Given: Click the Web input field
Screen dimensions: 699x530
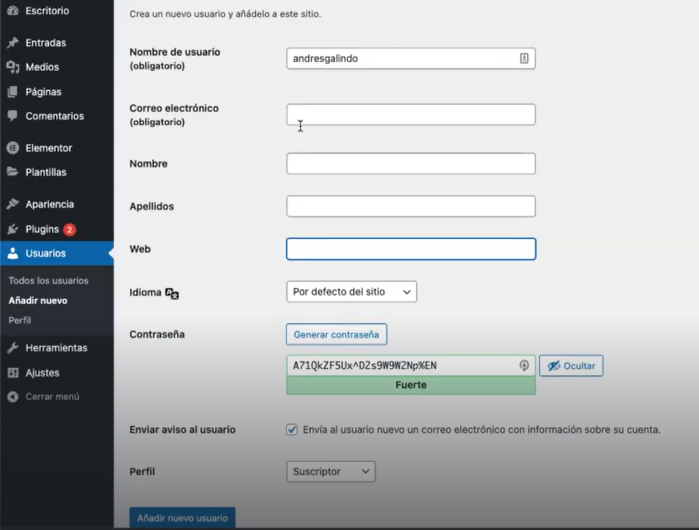Looking at the screenshot, I should tap(411, 249).
